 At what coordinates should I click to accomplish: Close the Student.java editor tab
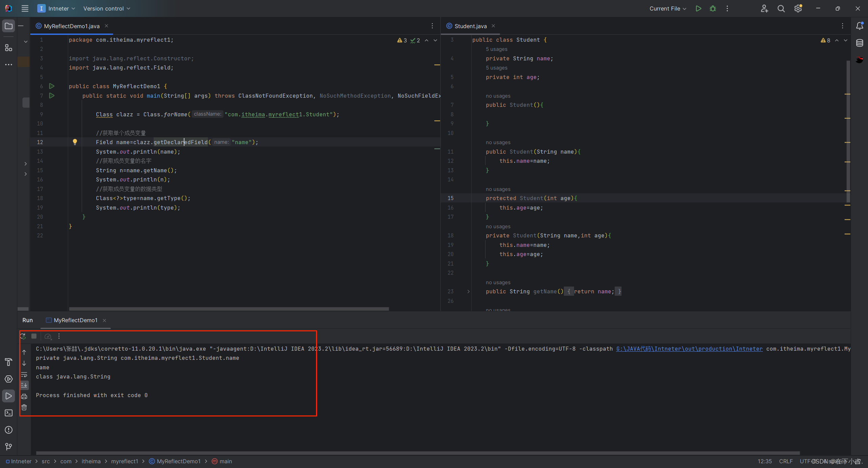[x=493, y=26]
